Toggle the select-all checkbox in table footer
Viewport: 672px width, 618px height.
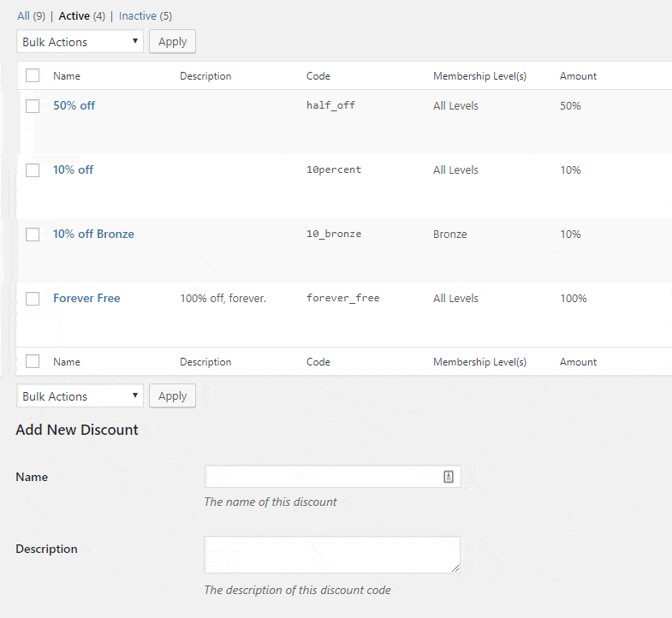[33, 362]
